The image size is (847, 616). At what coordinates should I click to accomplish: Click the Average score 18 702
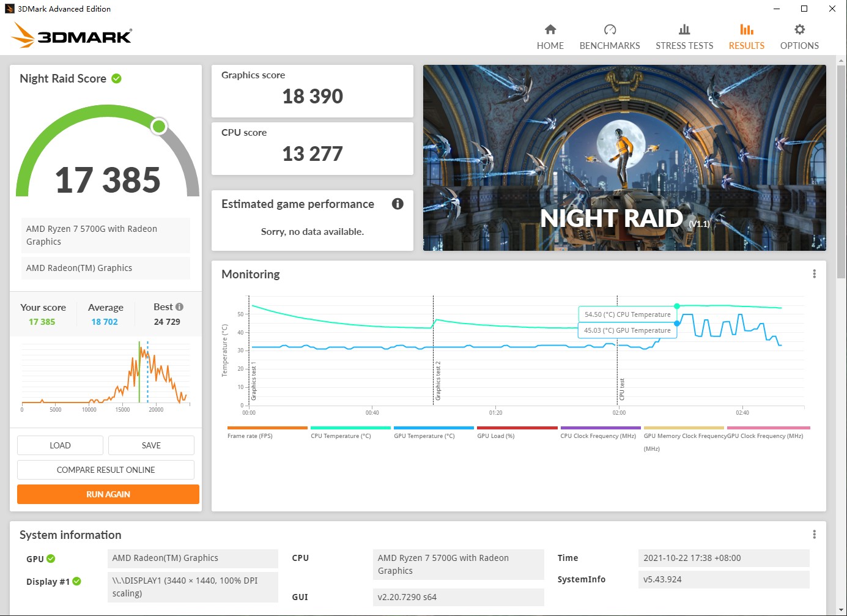(105, 322)
